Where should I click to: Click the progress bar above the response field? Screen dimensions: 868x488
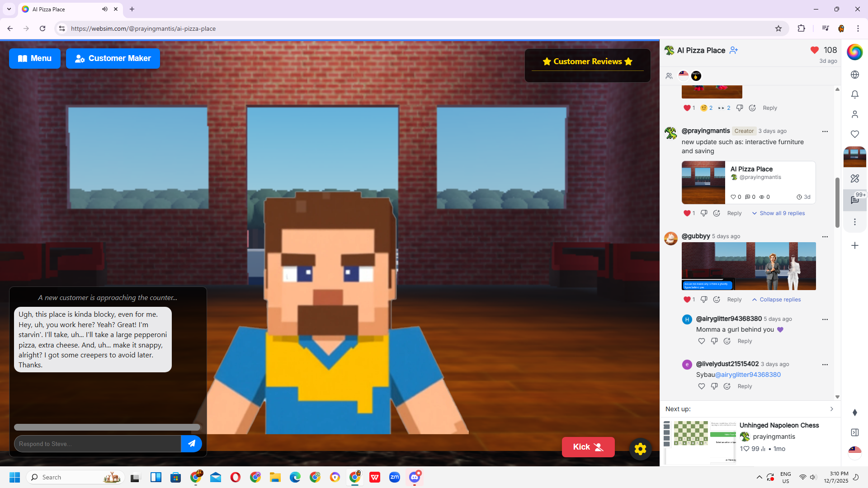tap(107, 427)
